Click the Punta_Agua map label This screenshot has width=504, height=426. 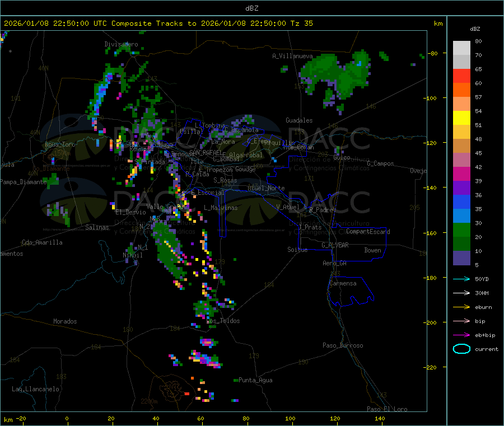click(x=255, y=380)
